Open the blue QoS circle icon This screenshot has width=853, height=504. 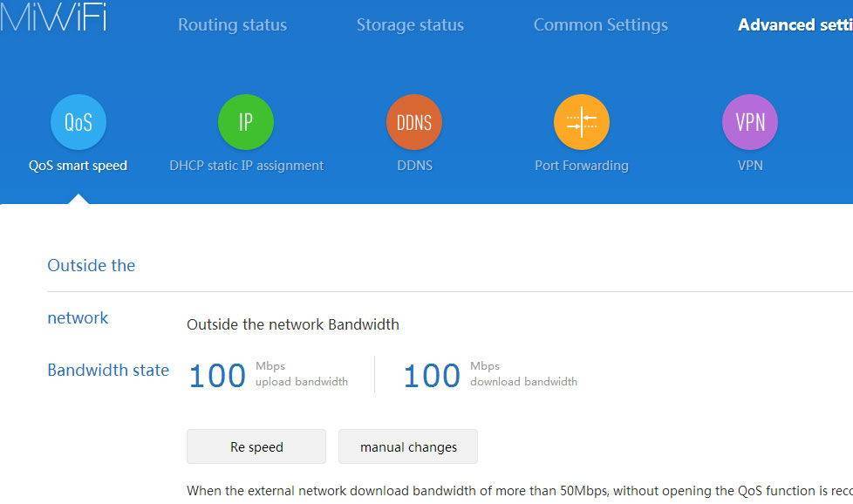(78, 122)
